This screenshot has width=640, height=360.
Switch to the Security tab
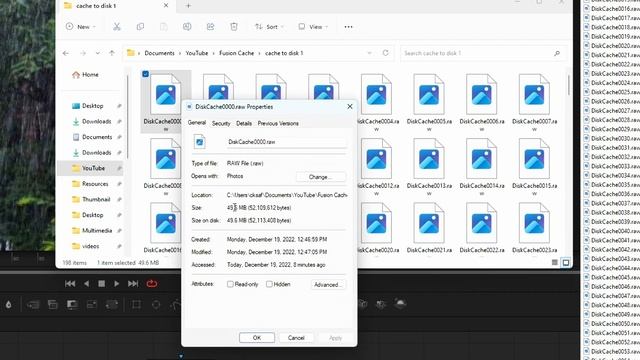click(x=221, y=123)
